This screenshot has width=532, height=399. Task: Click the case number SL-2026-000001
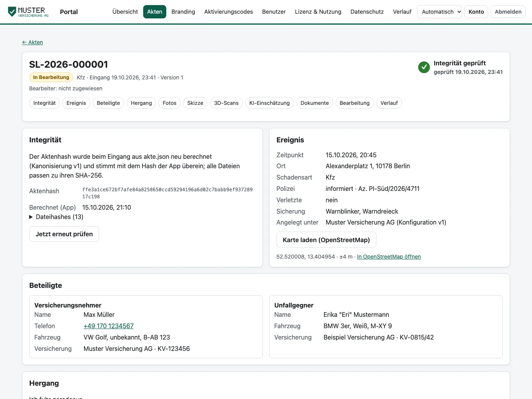pyautogui.click(x=68, y=64)
